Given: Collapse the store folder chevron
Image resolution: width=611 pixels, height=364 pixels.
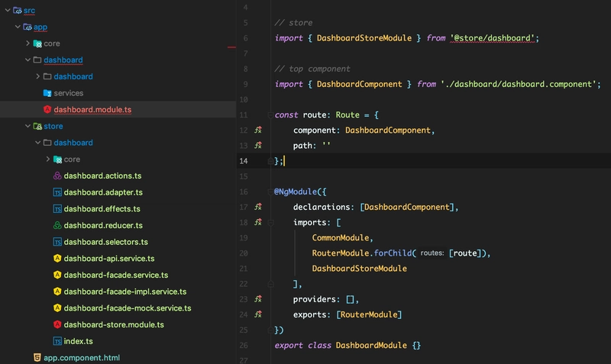Looking at the screenshot, I should point(27,126).
